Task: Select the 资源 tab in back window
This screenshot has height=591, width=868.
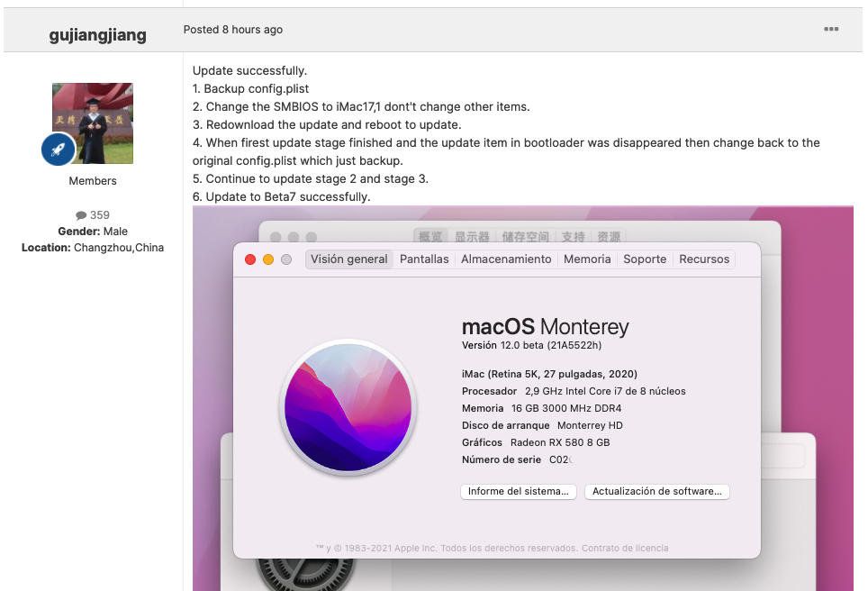Action: pos(609,237)
